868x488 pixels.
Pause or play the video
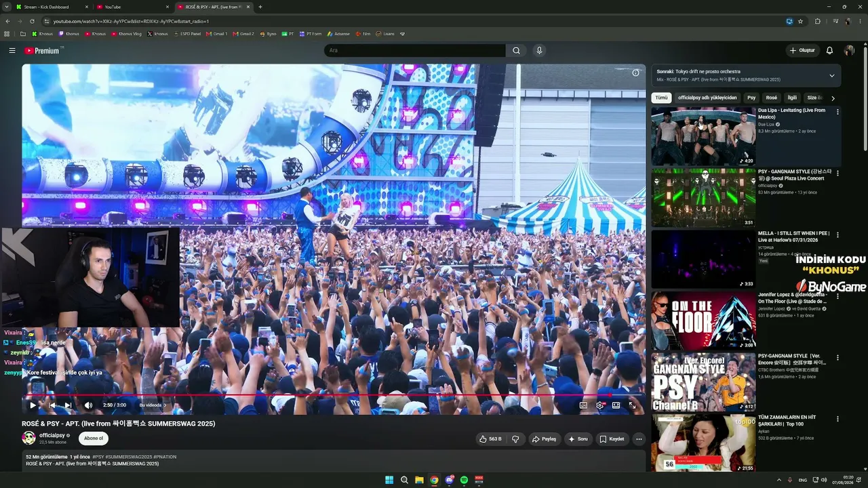coord(33,405)
